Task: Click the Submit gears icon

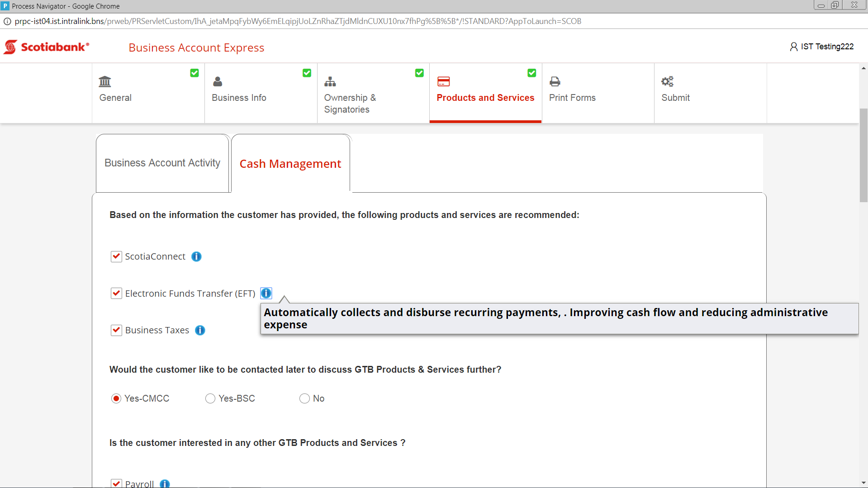Action: click(668, 81)
